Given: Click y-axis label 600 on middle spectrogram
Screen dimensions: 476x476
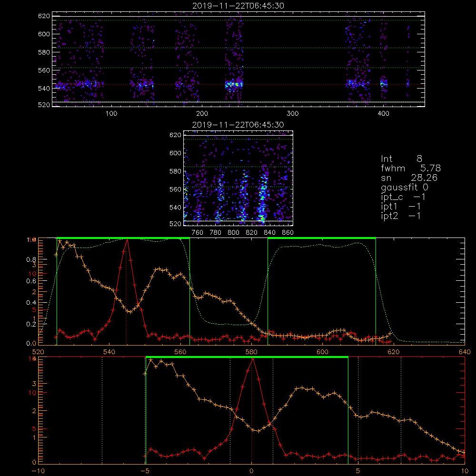Looking at the screenshot, I should coord(175,153).
